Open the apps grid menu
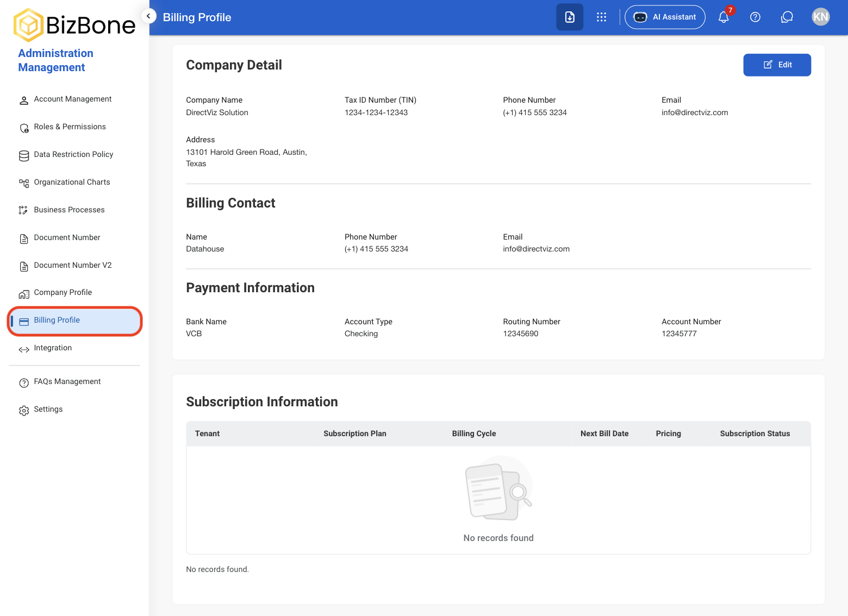848x616 pixels. pyautogui.click(x=601, y=17)
